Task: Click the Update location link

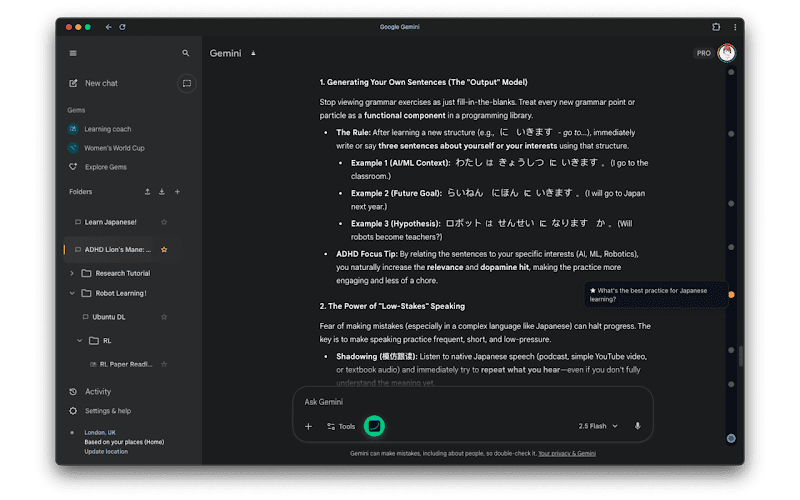Action: [x=107, y=451]
